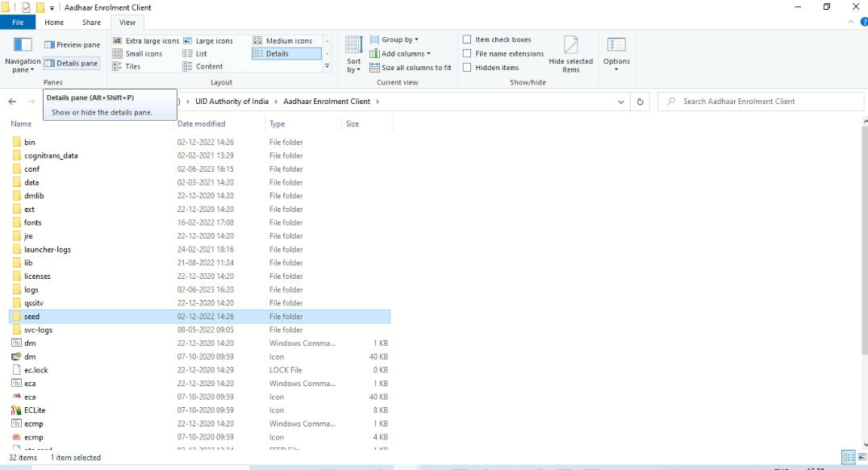Navigate to UID Authority of India breadcrumb

(232, 102)
